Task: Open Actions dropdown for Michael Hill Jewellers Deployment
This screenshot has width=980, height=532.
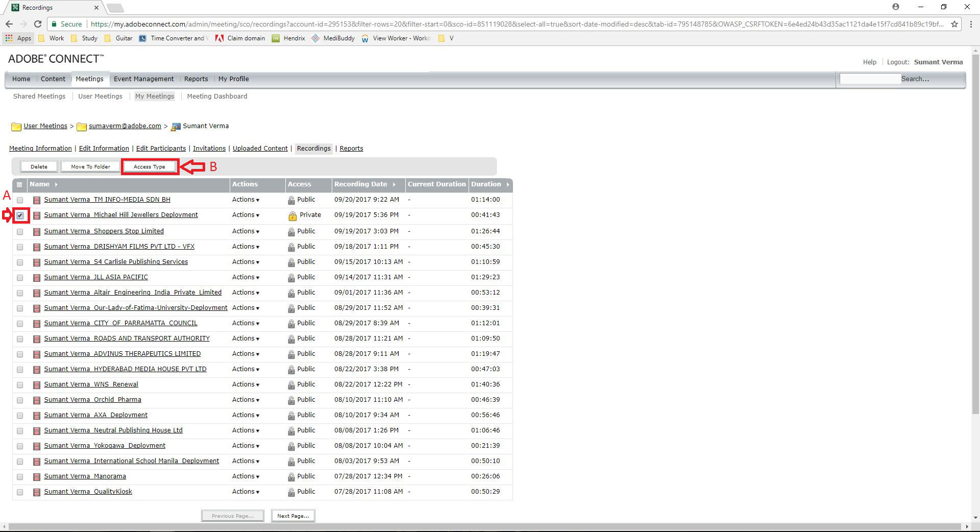Action: coord(246,215)
